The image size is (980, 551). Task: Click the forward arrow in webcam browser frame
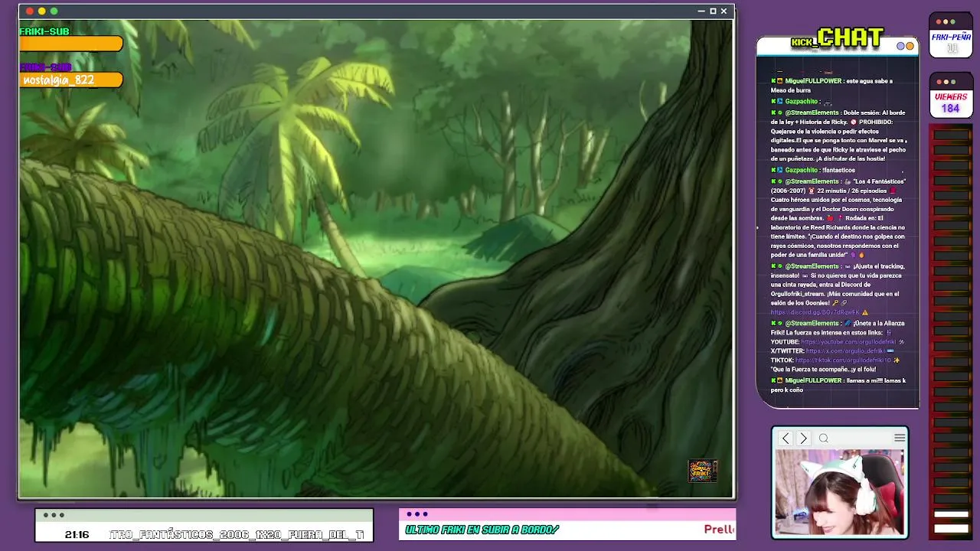click(x=803, y=439)
